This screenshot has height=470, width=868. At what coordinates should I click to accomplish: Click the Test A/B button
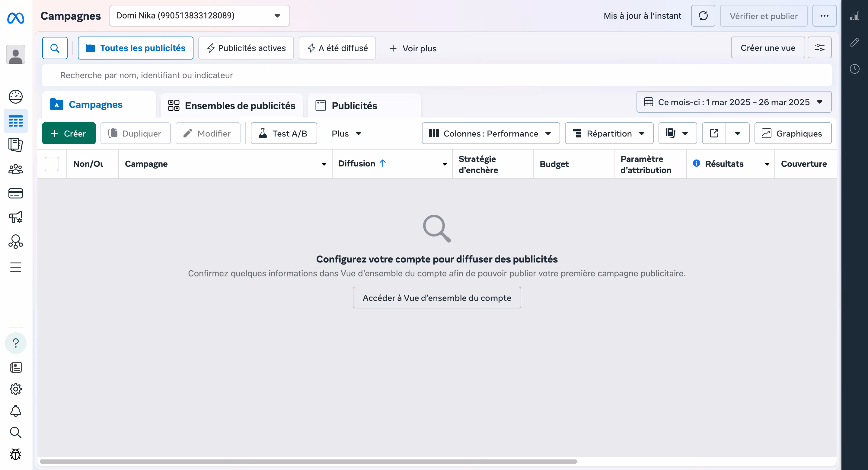(284, 133)
